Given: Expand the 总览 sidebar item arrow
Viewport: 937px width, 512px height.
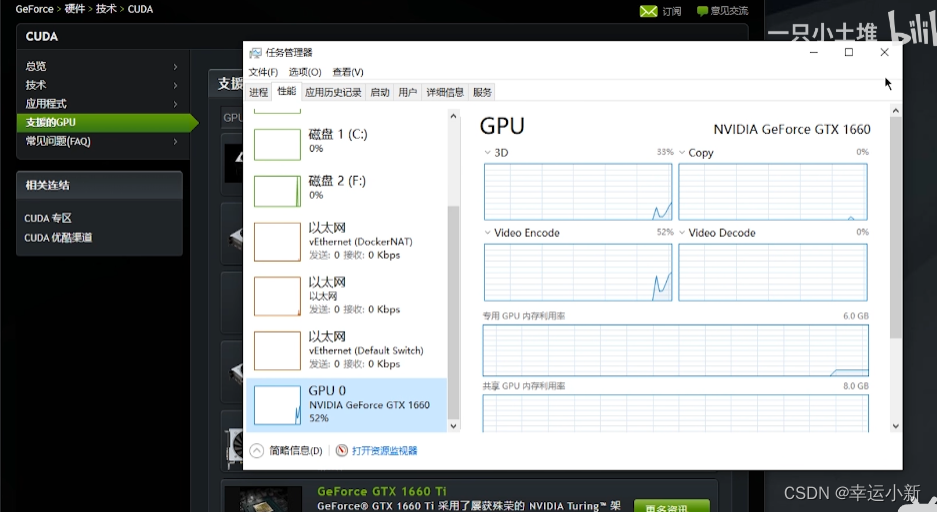Looking at the screenshot, I should coord(175,66).
